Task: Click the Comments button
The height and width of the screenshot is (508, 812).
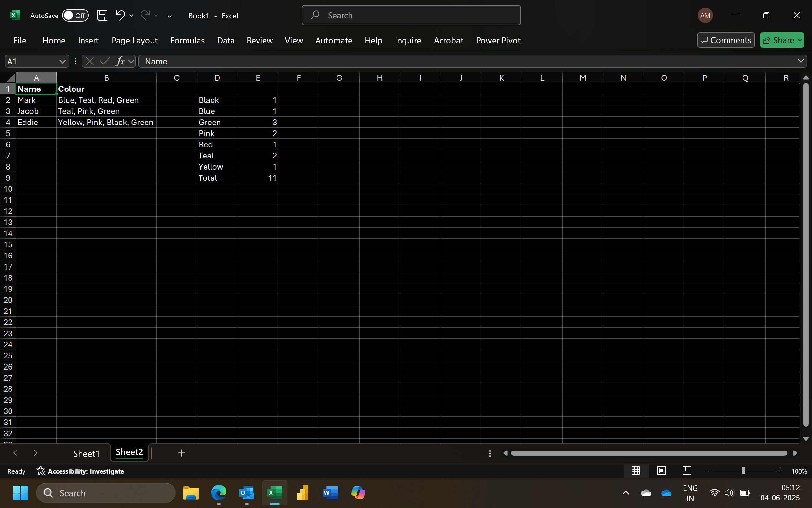Action: click(x=726, y=40)
